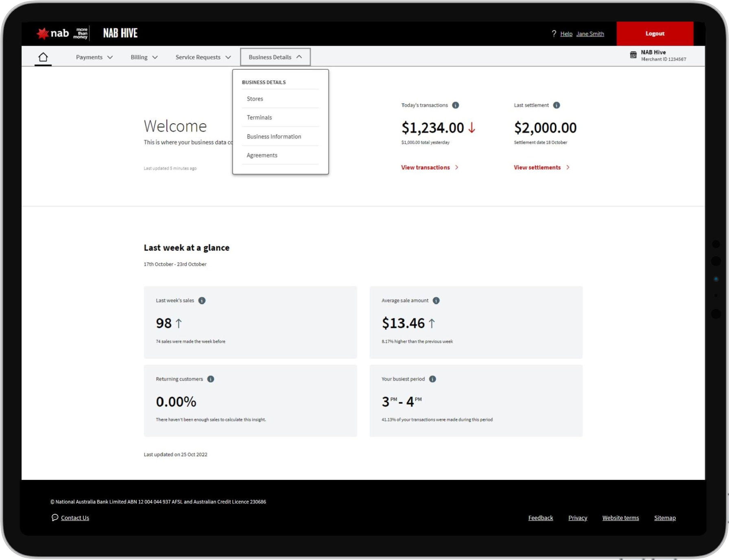Click info icon beside Last week's sales
Screen dimensions: 729x560
pos(202,301)
